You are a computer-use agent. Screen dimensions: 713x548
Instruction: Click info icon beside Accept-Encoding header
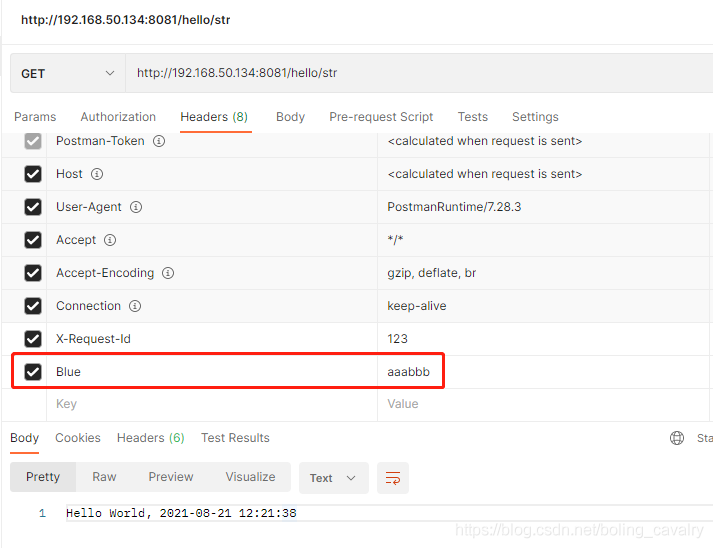point(168,273)
